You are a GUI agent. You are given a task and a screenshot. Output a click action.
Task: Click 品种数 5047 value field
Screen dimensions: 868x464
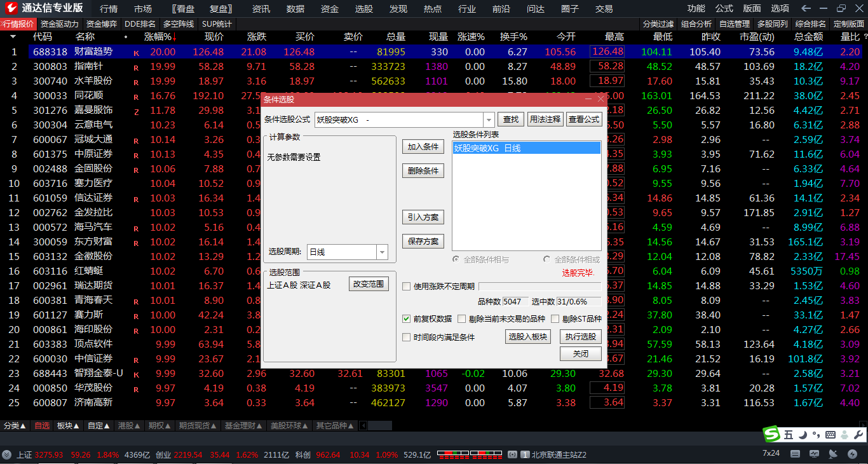pyautogui.click(x=515, y=302)
